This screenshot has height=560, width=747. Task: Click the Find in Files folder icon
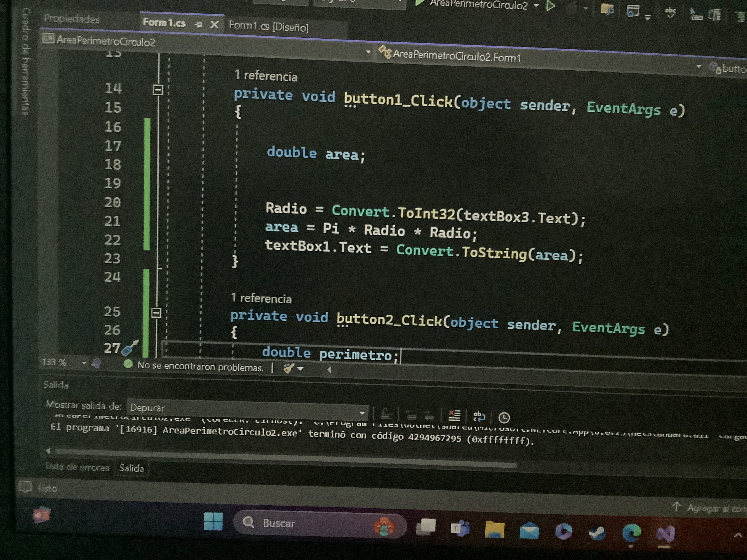click(x=607, y=9)
